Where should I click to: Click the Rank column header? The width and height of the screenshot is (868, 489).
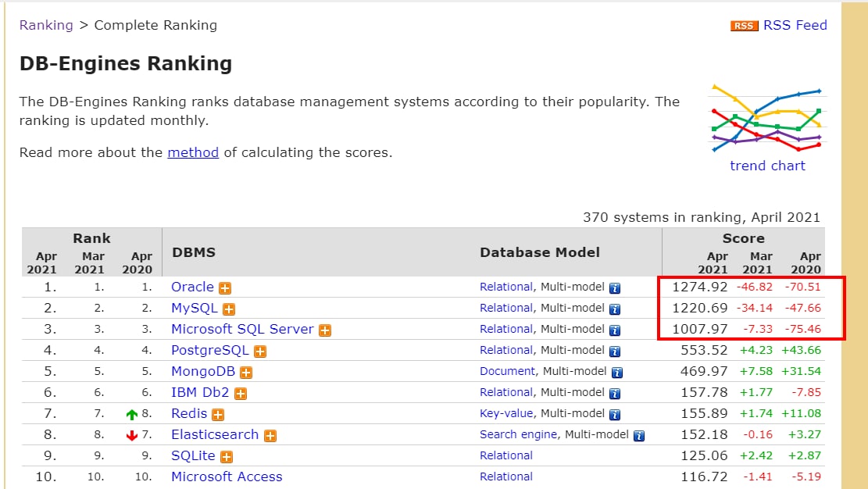(92, 239)
